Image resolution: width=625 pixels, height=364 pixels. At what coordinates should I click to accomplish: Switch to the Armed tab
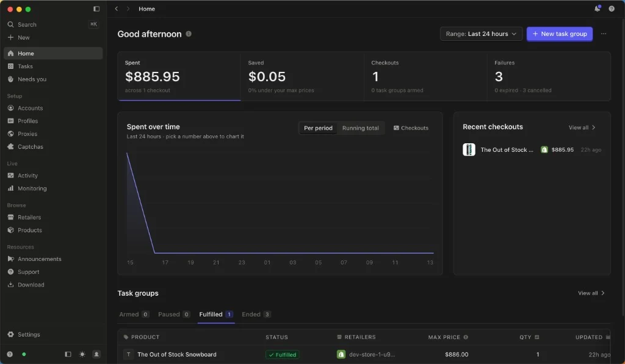point(134,314)
